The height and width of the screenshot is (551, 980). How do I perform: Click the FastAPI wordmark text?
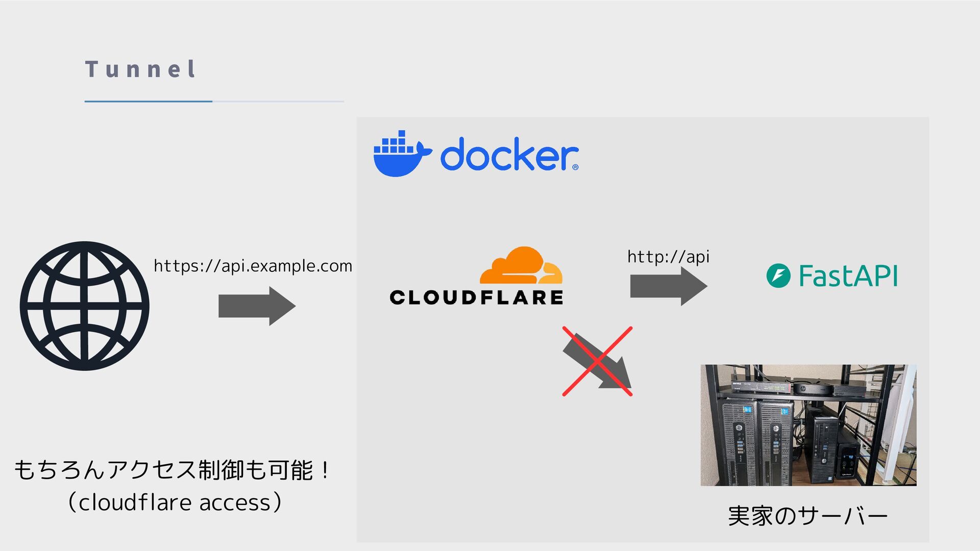click(848, 276)
